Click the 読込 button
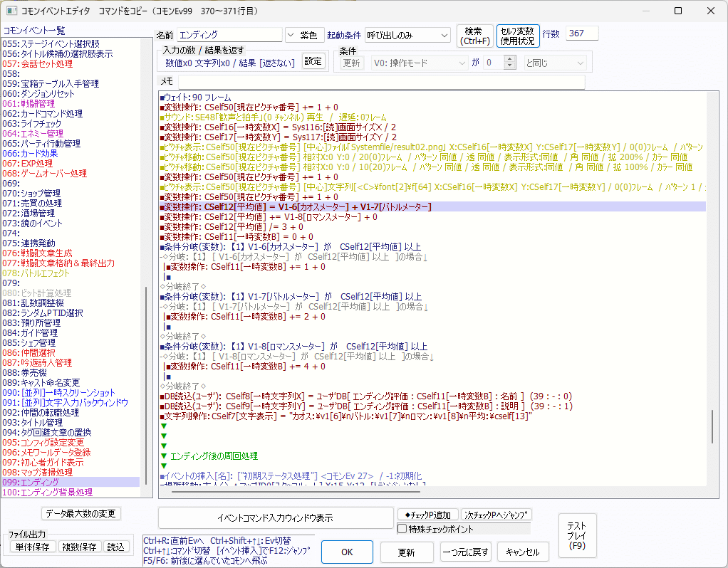Screen dimensions: 728x568 (x=115, y=547)
